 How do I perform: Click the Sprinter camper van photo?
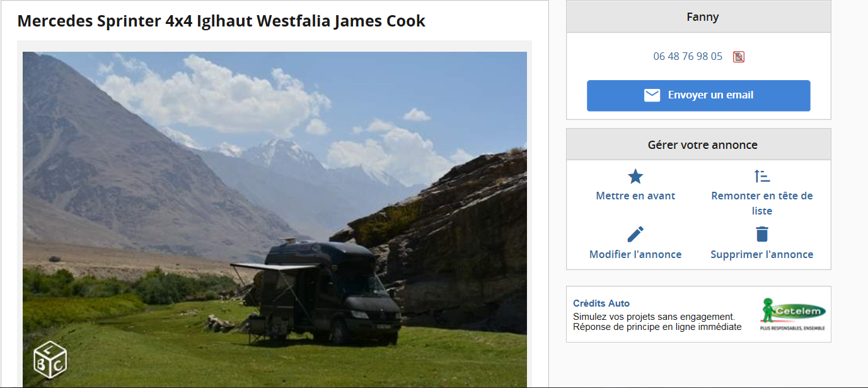tap(275, 220)
